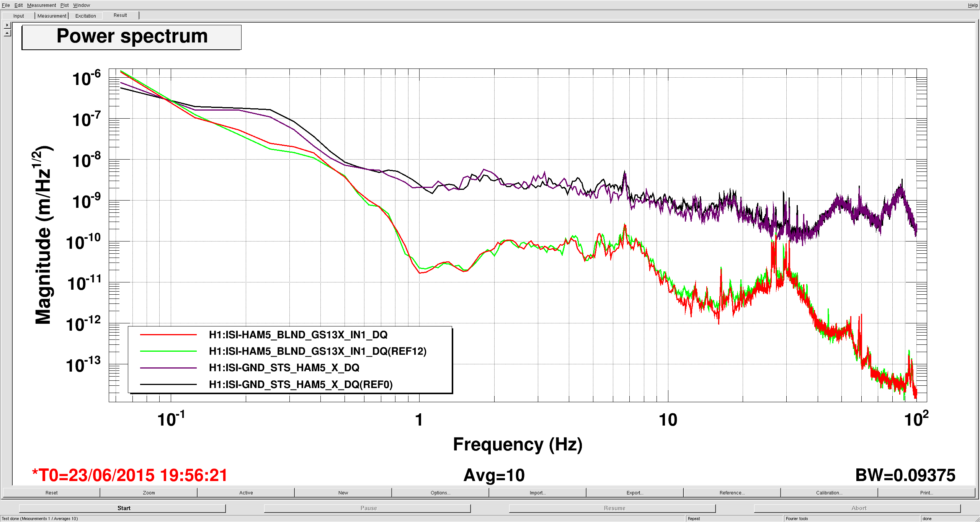
Task: Click the Test done status message
Action: tap(40, 519)
